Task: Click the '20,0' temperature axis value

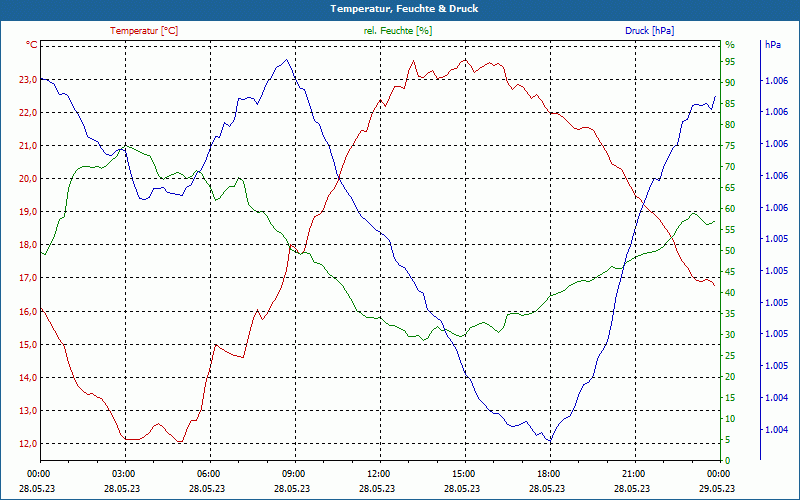Action: point(28,179)
